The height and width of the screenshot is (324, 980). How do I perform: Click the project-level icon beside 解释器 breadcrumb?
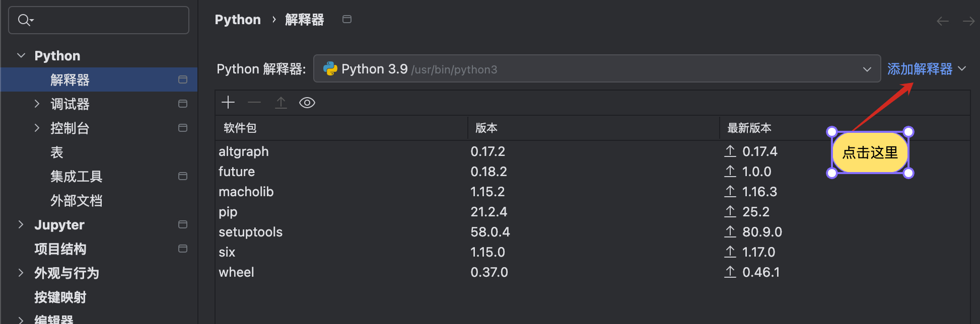(347, 19)
